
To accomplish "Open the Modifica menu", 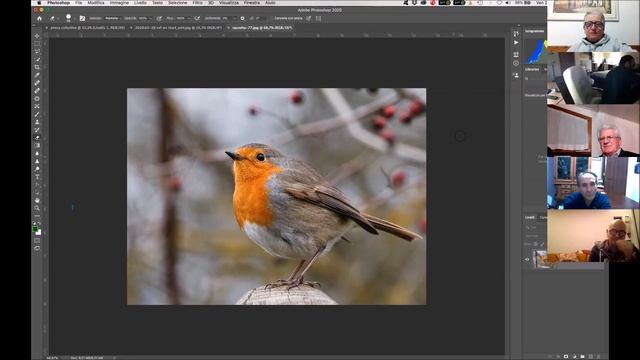I will [96, 2].
